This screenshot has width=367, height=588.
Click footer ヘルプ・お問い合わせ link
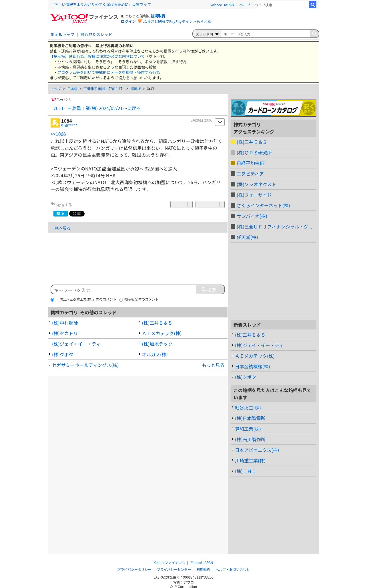pos(232,569)
